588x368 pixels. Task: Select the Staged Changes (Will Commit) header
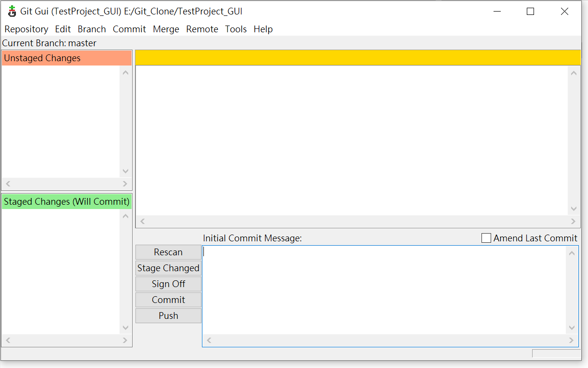[67, 201]
